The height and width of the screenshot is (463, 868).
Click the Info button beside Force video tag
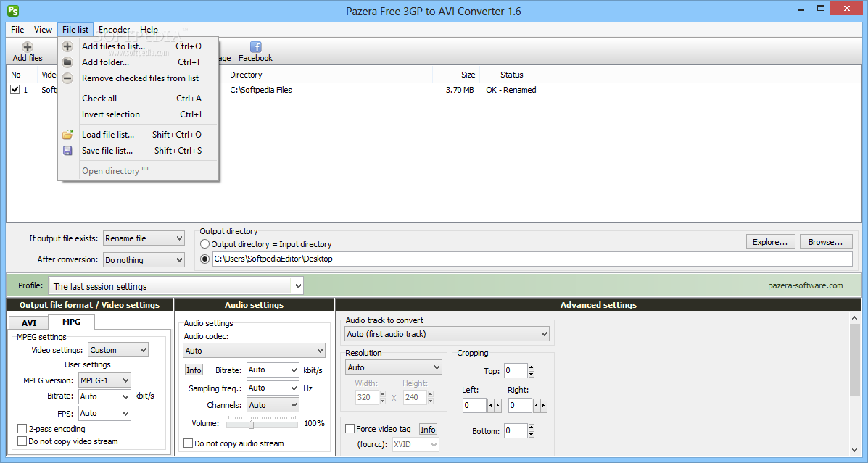click(x=428, y=429)
